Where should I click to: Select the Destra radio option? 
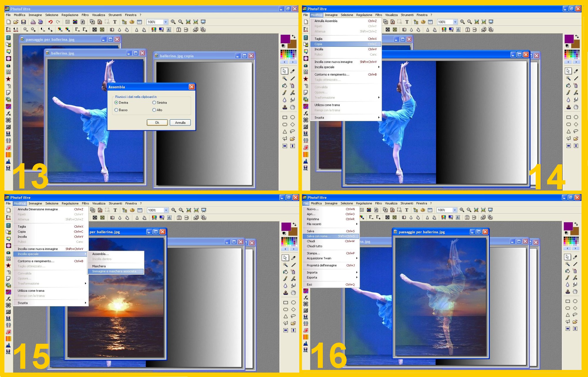[x=116, y=103]
